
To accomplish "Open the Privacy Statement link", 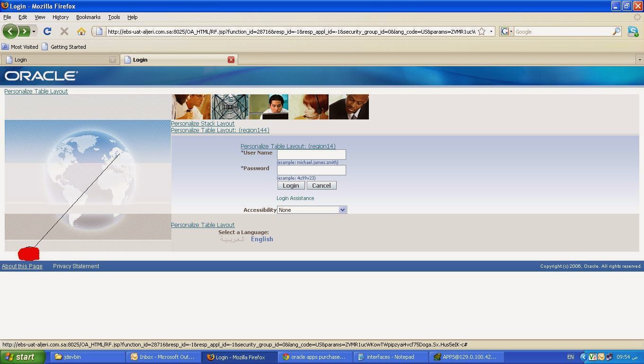I will [x=76, y=266].
